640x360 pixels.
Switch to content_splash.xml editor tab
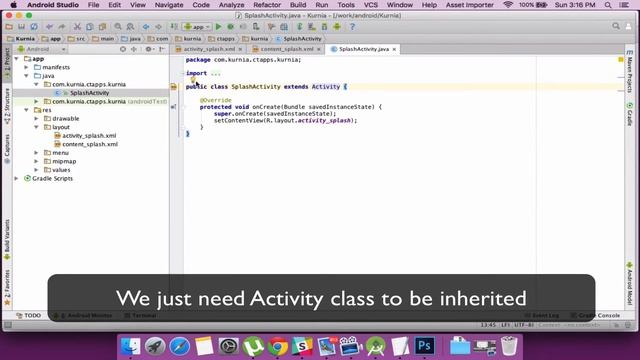pos(286,49)
